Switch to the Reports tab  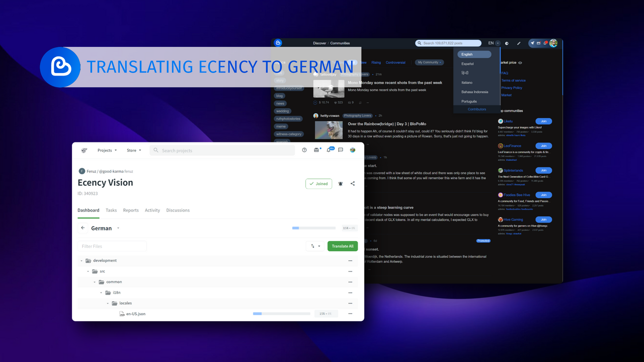131,210
